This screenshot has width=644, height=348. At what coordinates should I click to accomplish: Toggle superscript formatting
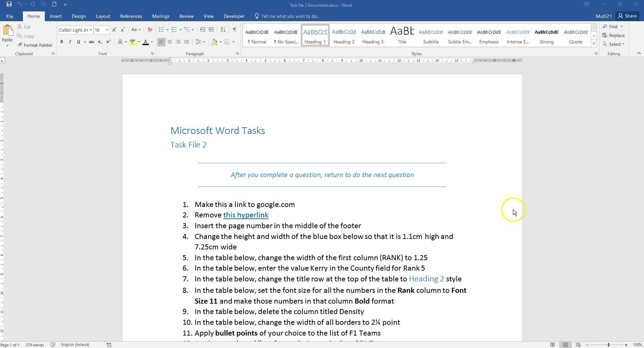coord(108,42)
